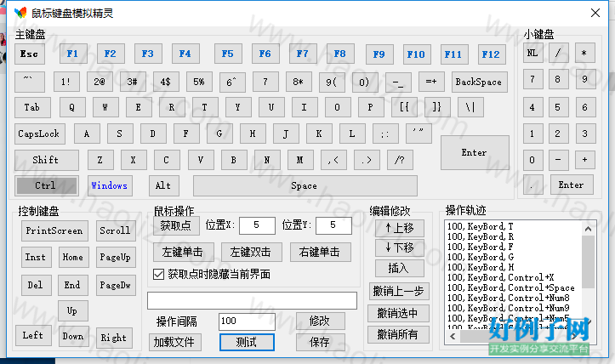The image size is (615, 364).
Task: Click the Tab key button
Action: (32, 107)
